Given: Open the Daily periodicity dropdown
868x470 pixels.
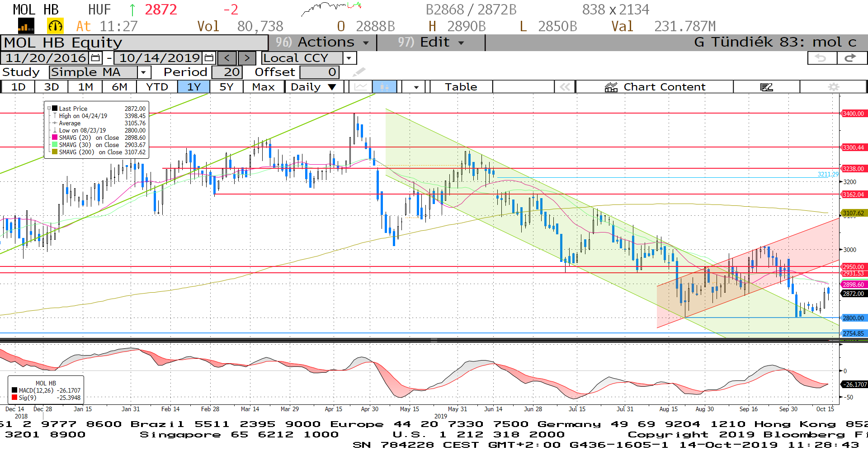Looking at the screenshot, I should tap(314, 87).
